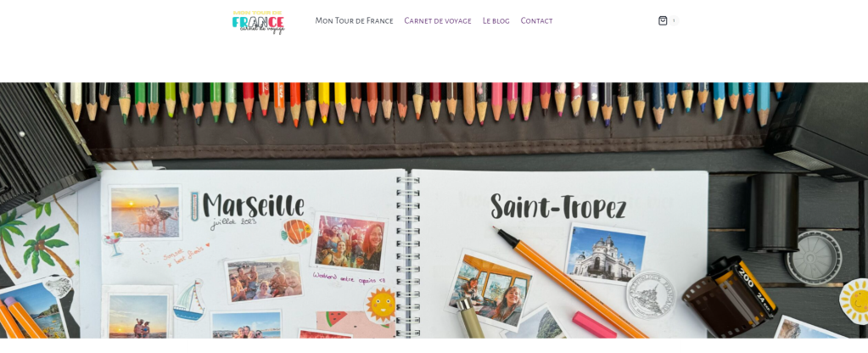The height and width of the screenshot is (353, 868).
Task: Select the orange fish sticker
Action: tap(297, 232)
